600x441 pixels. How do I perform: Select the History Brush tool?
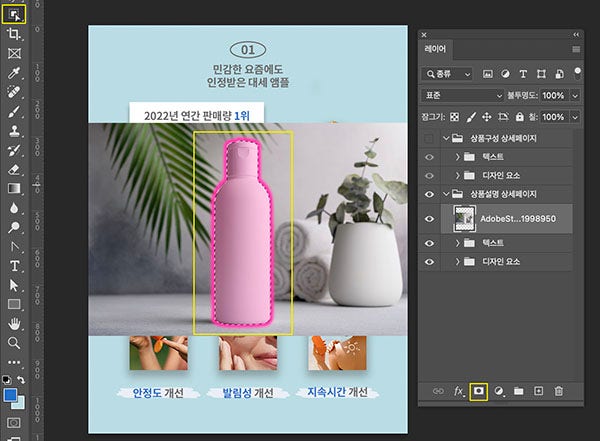pyautogui.click(x=14, y=150)
